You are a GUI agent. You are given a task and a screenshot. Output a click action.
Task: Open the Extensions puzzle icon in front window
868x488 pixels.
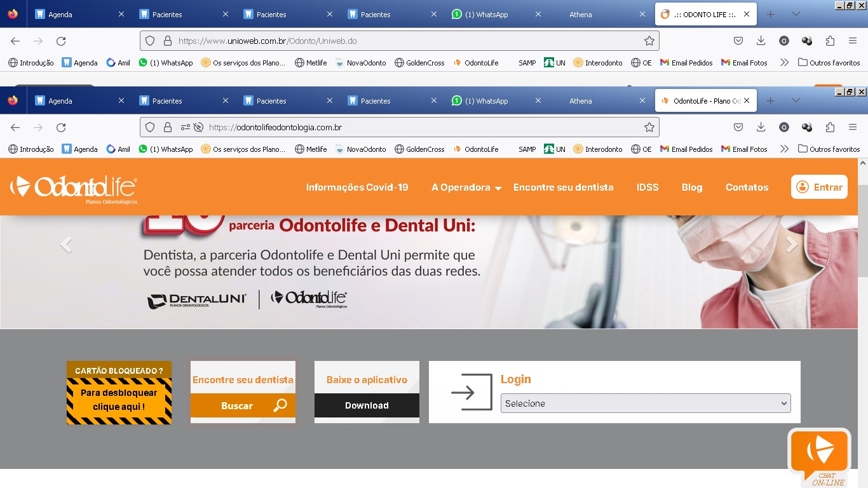click(830, 127)
